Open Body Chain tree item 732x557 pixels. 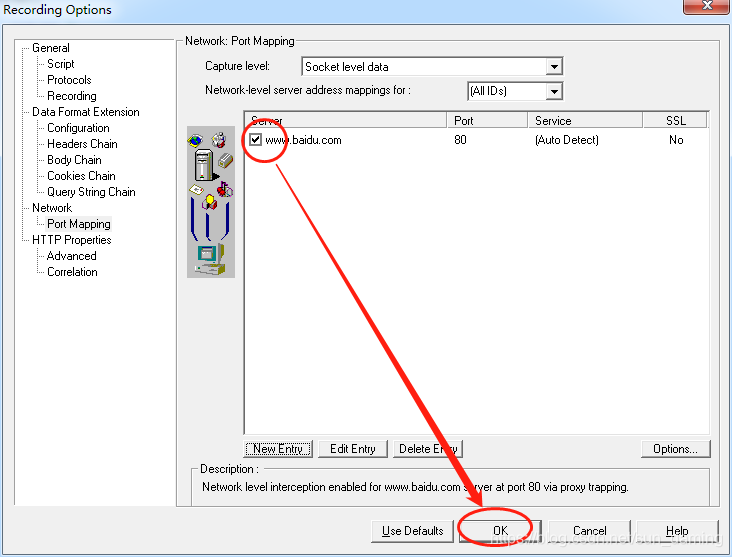coord(74,160)
